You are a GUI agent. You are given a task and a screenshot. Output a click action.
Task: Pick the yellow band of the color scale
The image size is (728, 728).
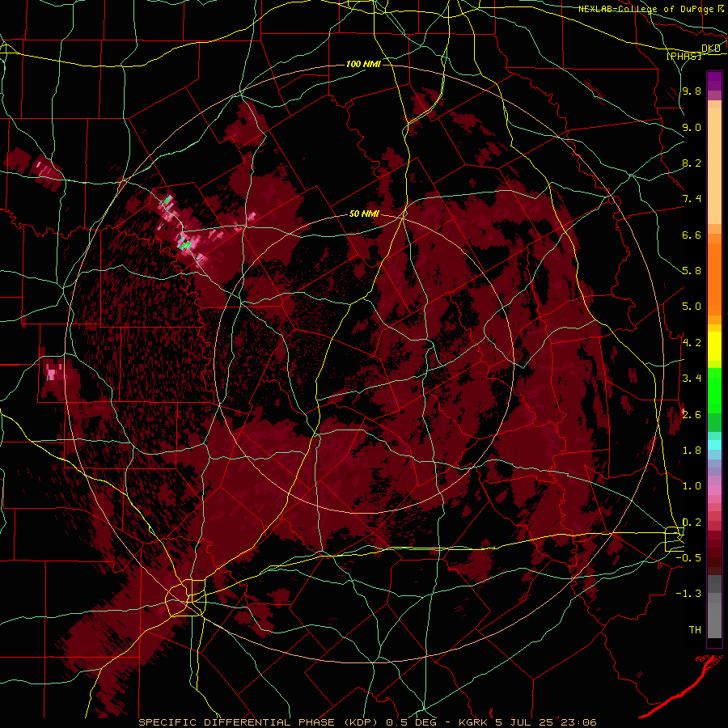point(714,346)
